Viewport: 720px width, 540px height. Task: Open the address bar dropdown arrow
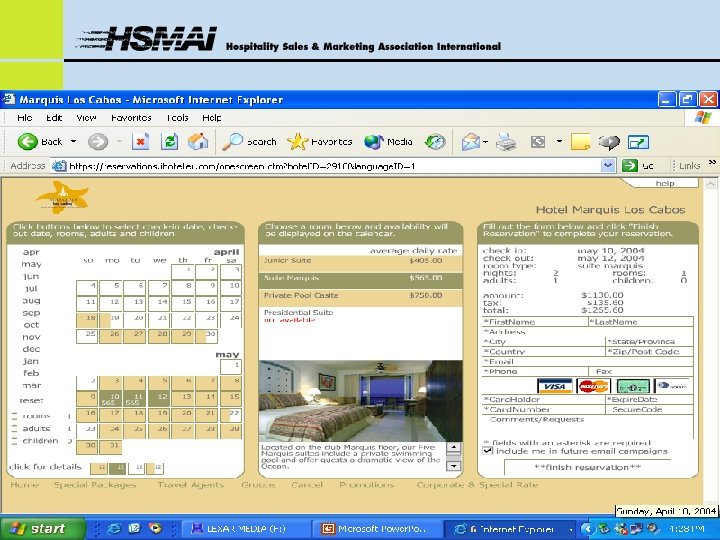coord(608,165)
